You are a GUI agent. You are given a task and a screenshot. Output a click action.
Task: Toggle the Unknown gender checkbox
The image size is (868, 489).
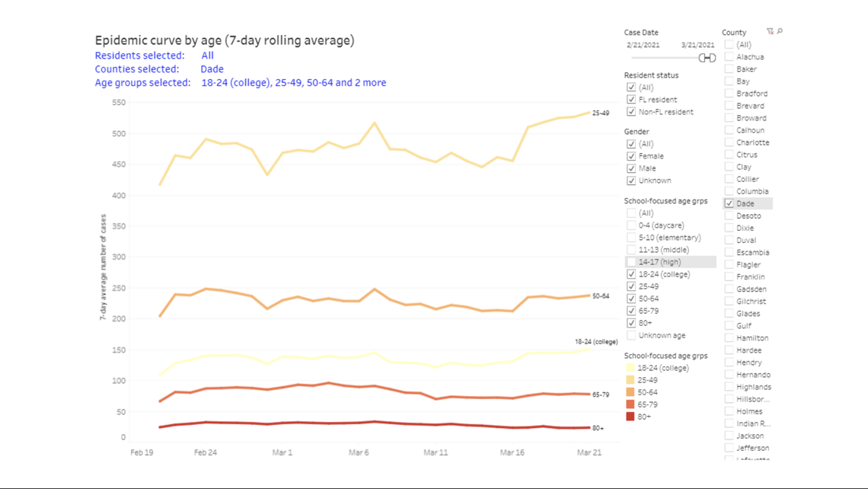[x=631, y=180]
